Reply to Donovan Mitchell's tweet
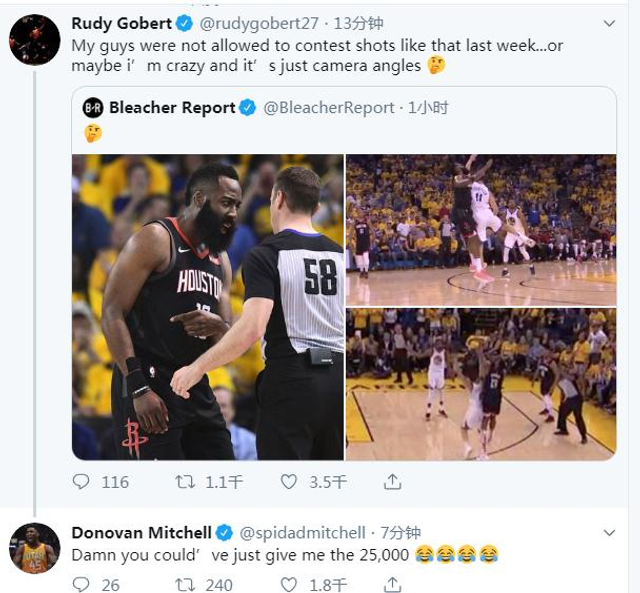 (x=82, y=584)
